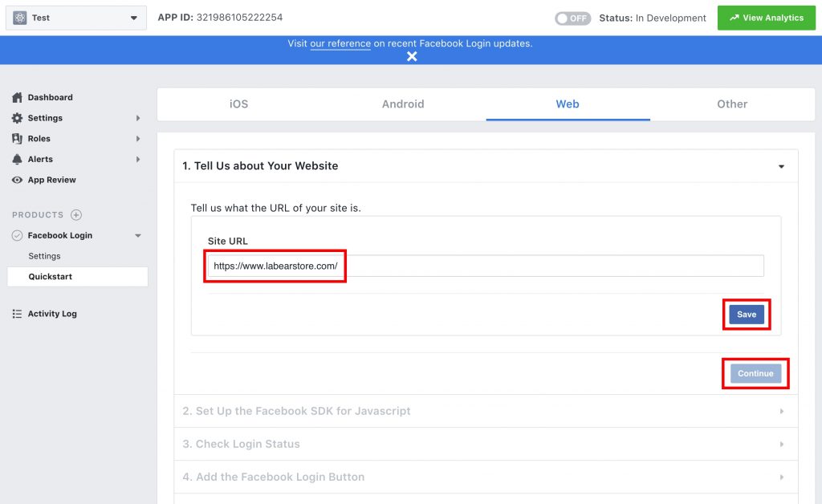Click the Activity Log list icon

click(18, 314)
